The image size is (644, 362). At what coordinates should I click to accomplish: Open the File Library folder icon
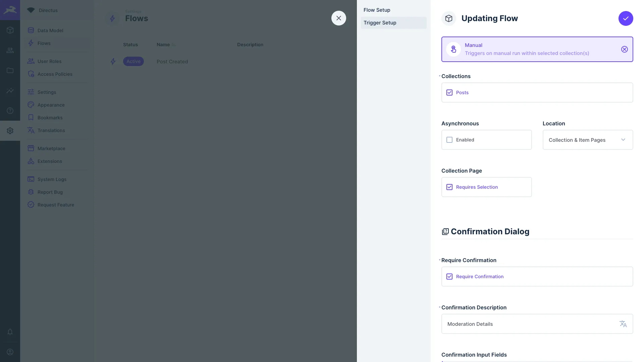pyautogui.click(x=10, y=70)
